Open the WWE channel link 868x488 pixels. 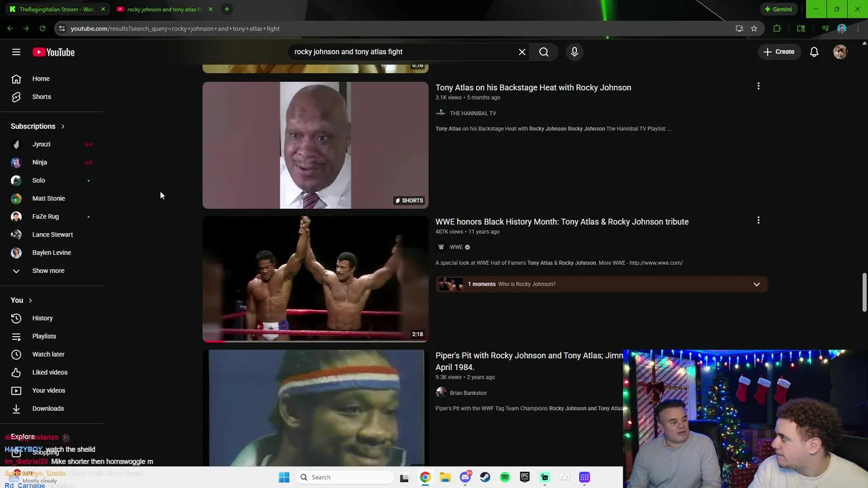click(x=456, y=247)
